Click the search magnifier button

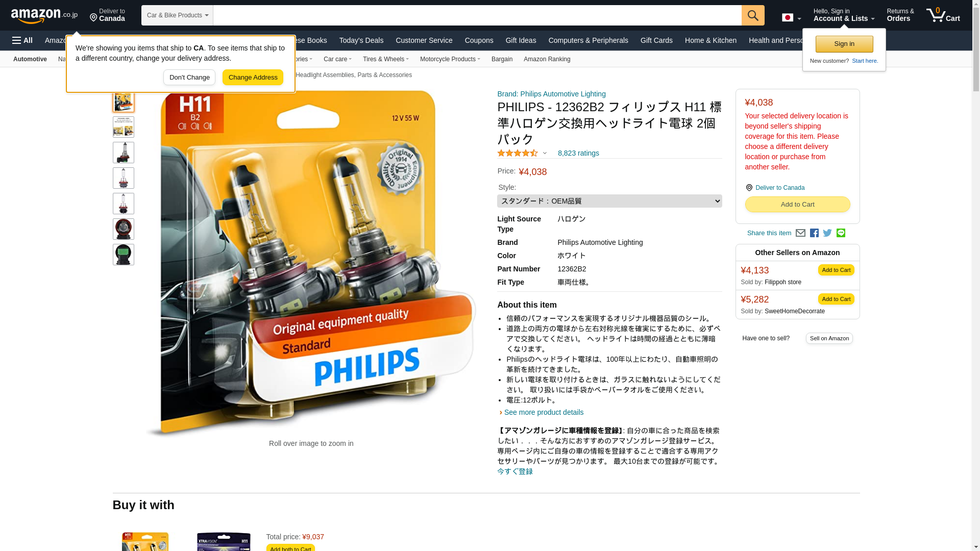pos(753,15)
